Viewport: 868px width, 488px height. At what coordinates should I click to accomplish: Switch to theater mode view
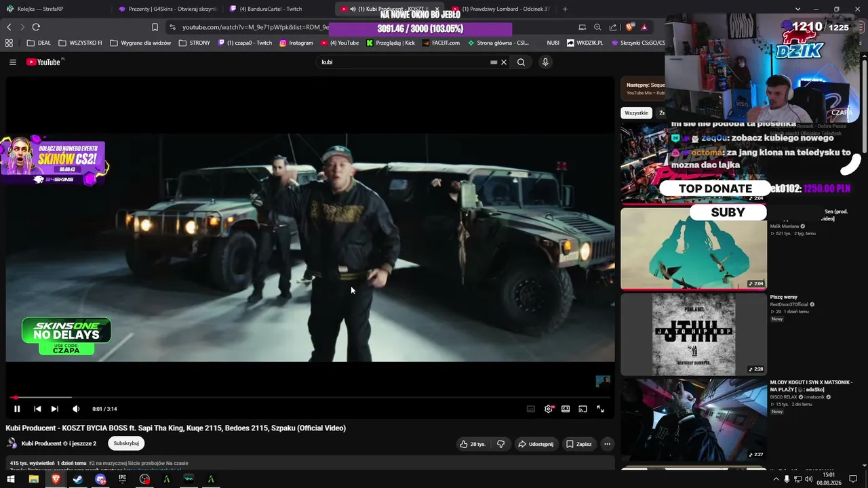(x=566, y=409)
